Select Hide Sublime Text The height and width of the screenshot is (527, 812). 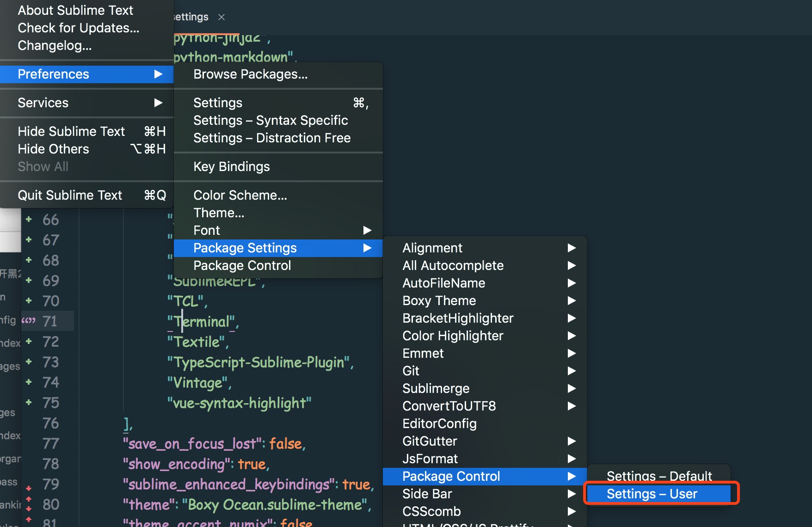pos(86,131)
